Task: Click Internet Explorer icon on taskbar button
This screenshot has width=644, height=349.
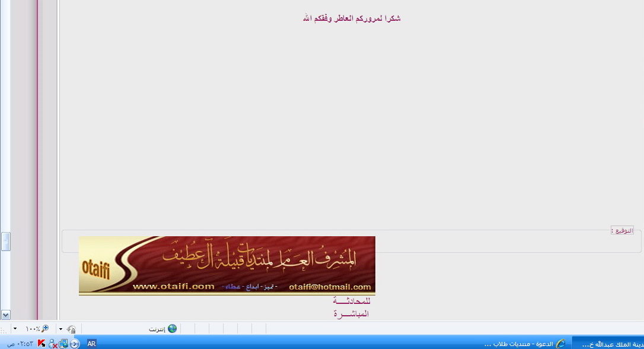Action: tap(560, 344)
